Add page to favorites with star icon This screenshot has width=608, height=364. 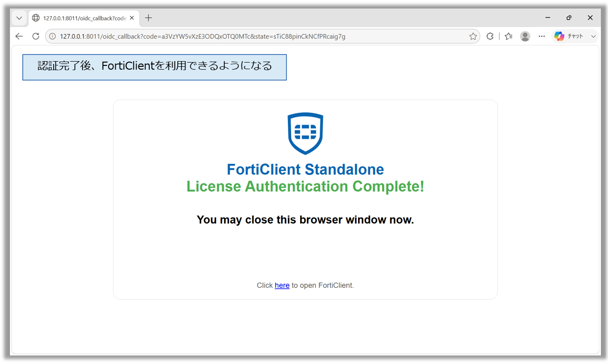(x=473, y=36)
